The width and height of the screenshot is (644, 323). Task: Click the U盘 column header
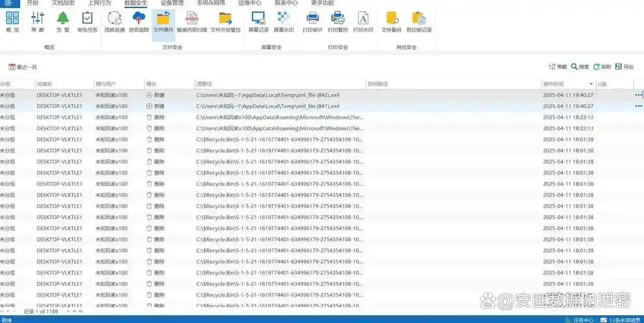click(x=614, y=84)
